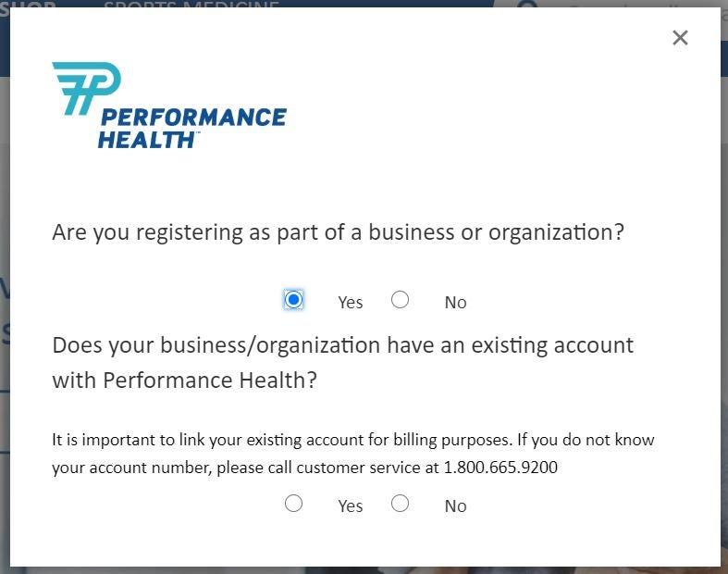
Task: Click the No label under existing account question
Action: pos(455,506)
